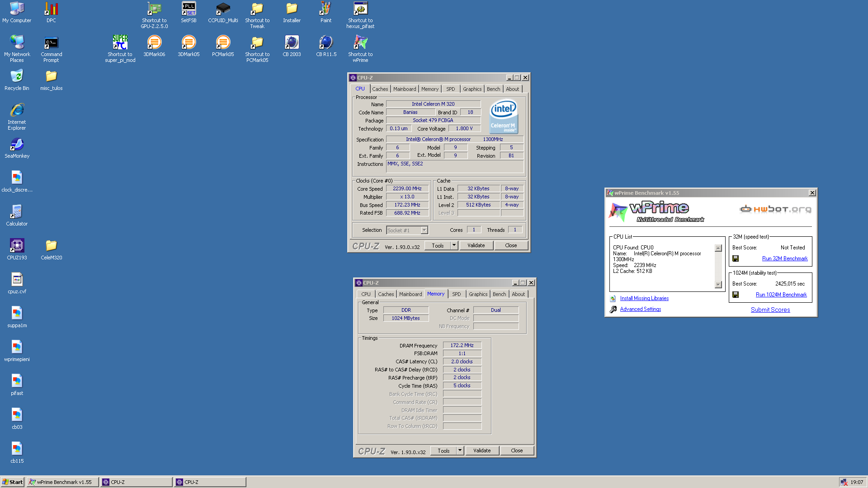
Task: Open the CB 2003 desktop icon
Action: (x=292, y=46)
